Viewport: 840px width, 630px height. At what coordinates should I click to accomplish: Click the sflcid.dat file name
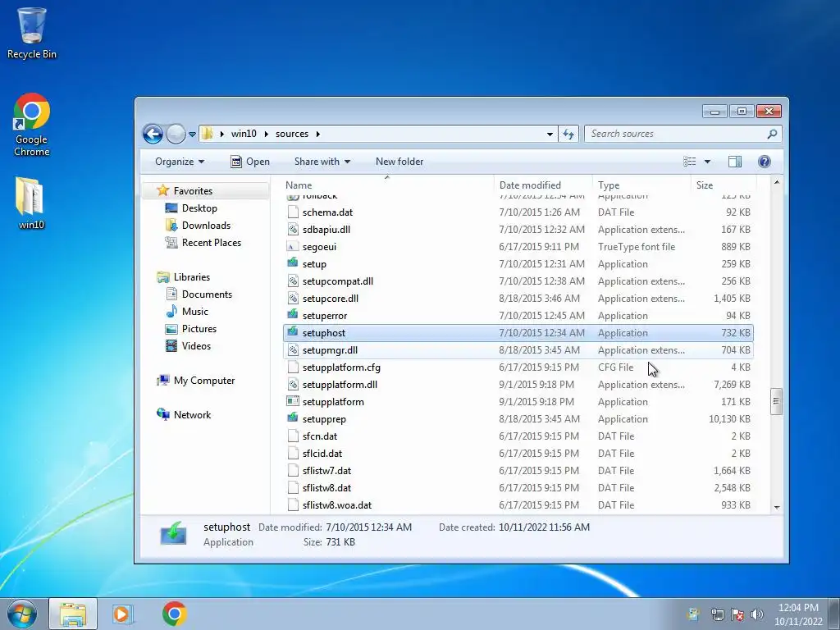[x=322, y=453]
